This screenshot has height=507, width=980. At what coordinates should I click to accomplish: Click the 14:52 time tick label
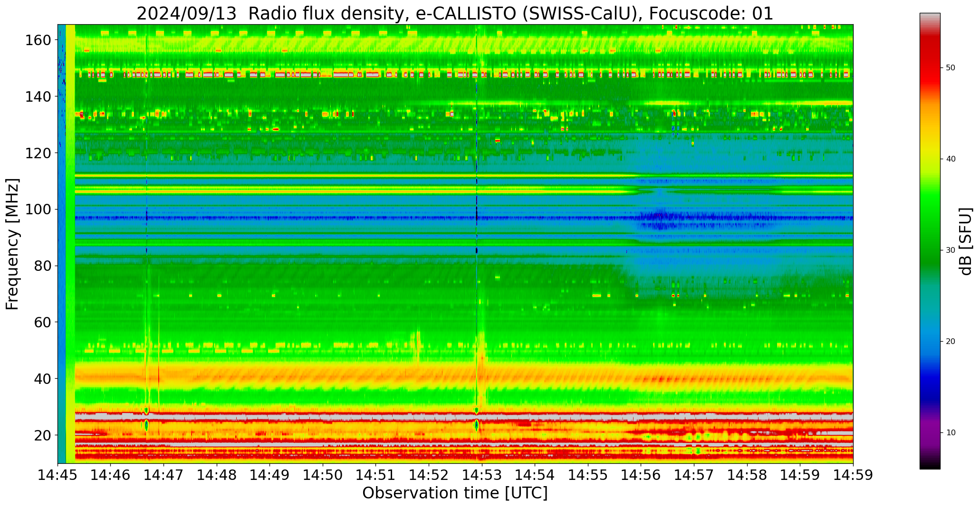coord(429,475)
